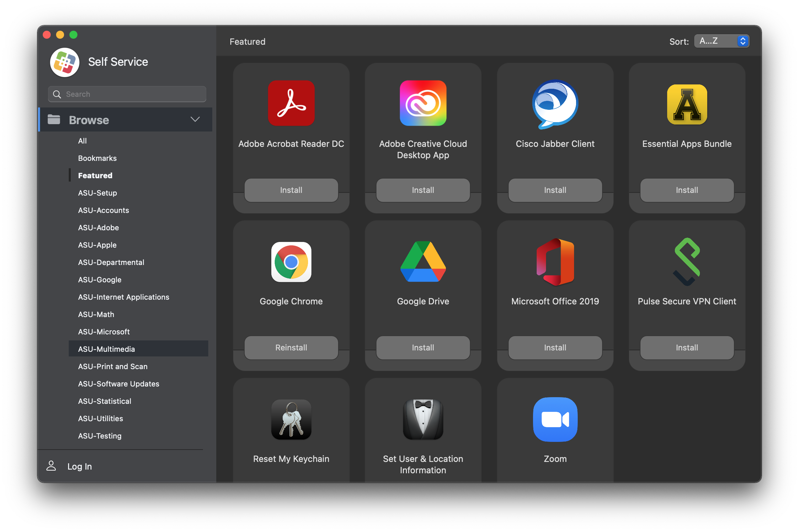Open the Zoom app icon
The width and height of the screenshot is (799, 532).
(555, 419)
